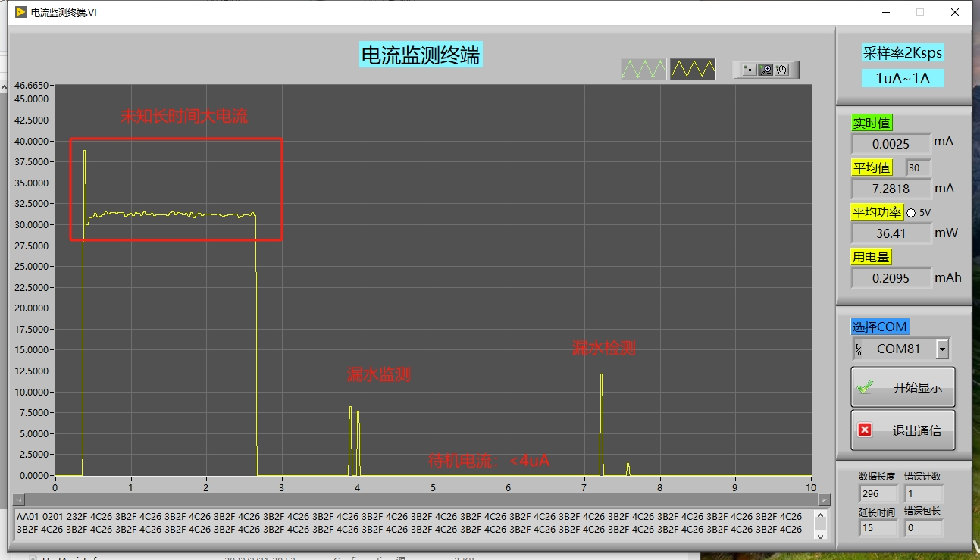Click the I/O glyph in COM selector
980x560 pixels.
(859, 349)
